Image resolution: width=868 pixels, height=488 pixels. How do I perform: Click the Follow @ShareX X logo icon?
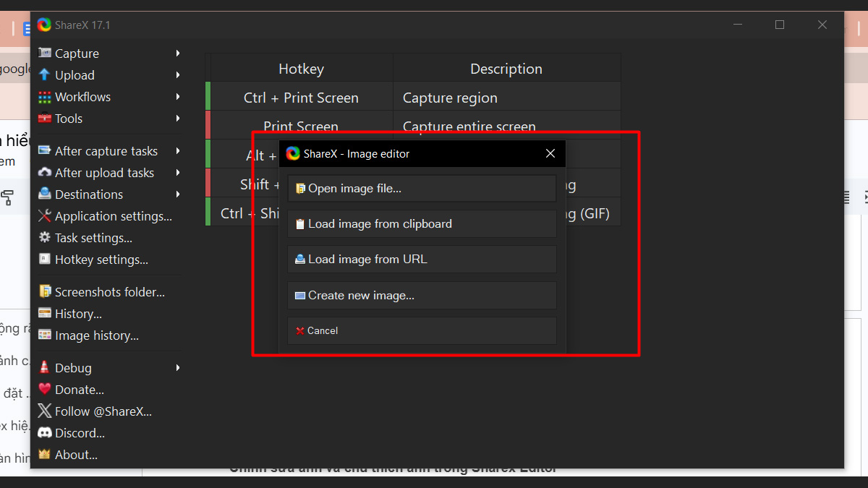(45, 411)
